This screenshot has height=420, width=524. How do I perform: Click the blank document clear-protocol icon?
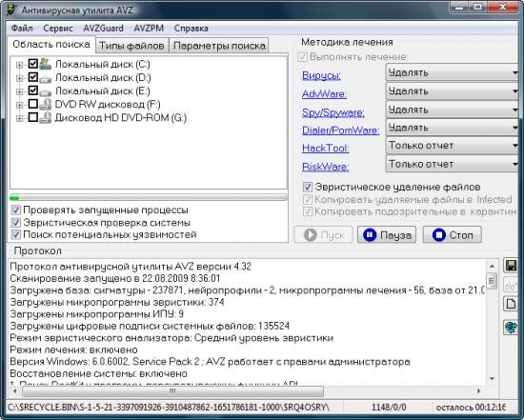[x=511, y=304]
